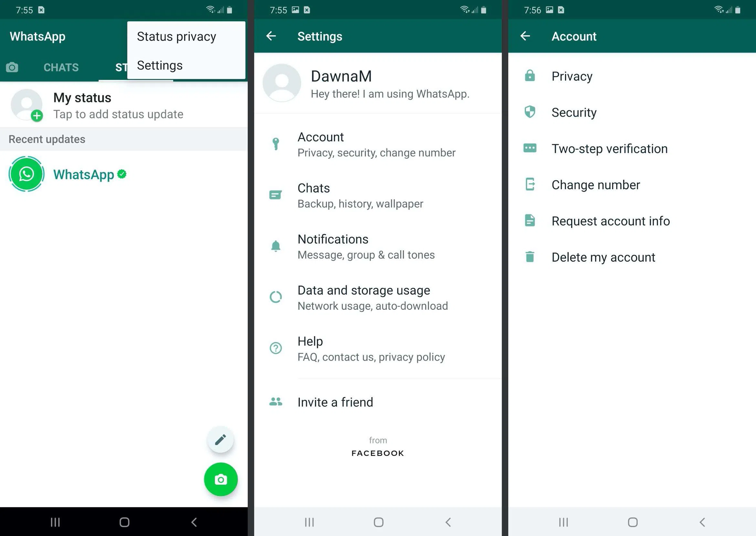Tap the back arrow in Account

pos(525,36)
